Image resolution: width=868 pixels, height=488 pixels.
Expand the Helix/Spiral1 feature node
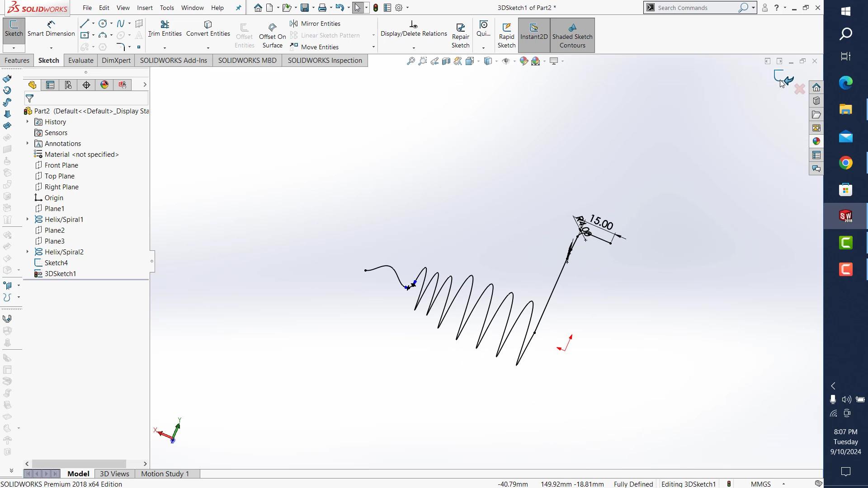point(28,219)
